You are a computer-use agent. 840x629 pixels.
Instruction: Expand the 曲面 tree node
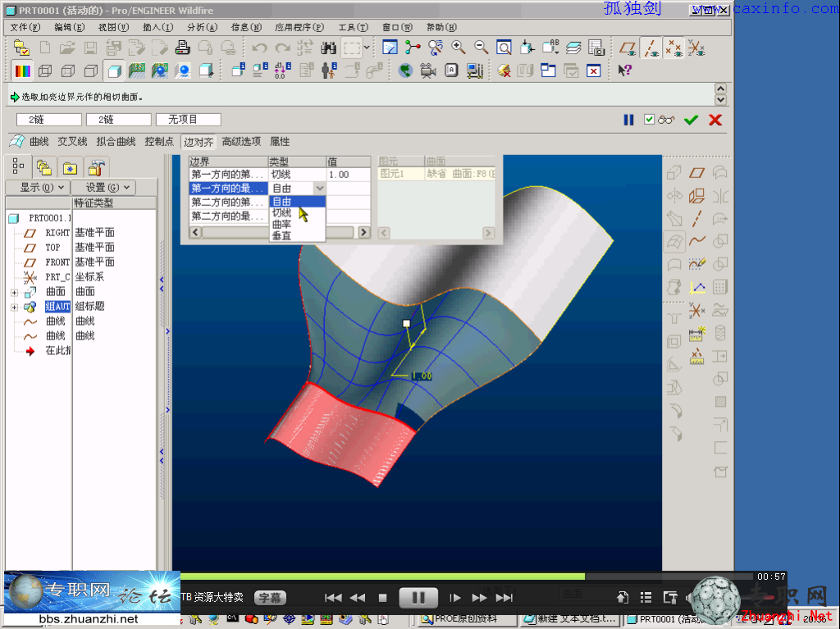click(15, 293)
